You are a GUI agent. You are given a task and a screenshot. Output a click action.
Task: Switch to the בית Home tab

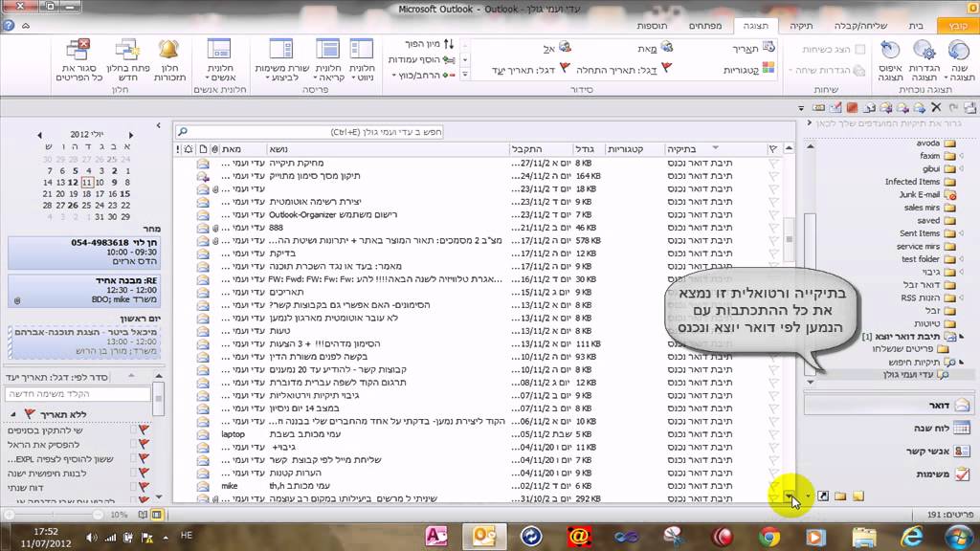(x=916, y=26)
